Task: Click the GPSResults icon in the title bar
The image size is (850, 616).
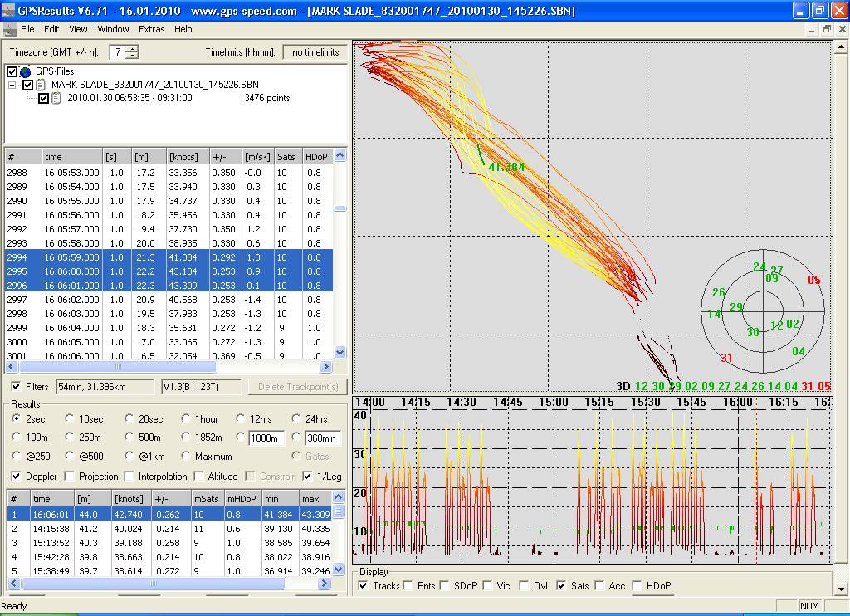Action: click(x=8, y=11)
